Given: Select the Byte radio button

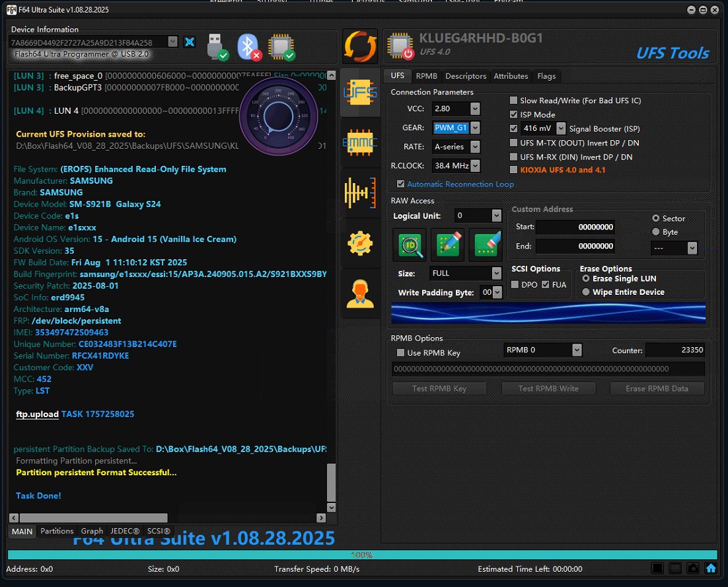Looking at the screenshot, I should click(655, 232).
